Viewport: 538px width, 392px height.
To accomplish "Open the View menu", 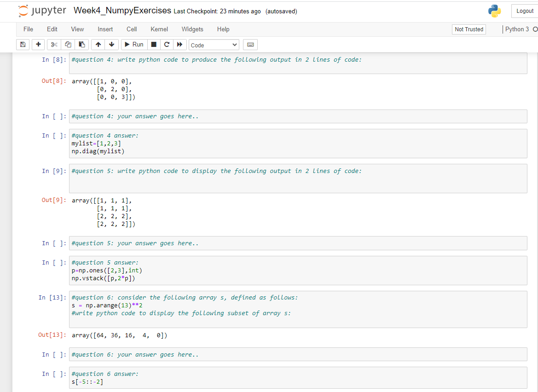I will (77, 29).
